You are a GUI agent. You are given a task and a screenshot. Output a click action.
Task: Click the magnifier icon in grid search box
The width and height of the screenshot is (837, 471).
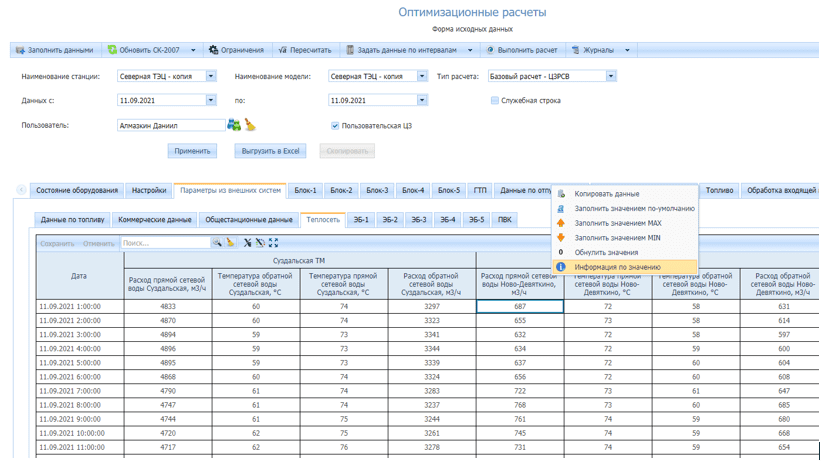coord(216,243)
